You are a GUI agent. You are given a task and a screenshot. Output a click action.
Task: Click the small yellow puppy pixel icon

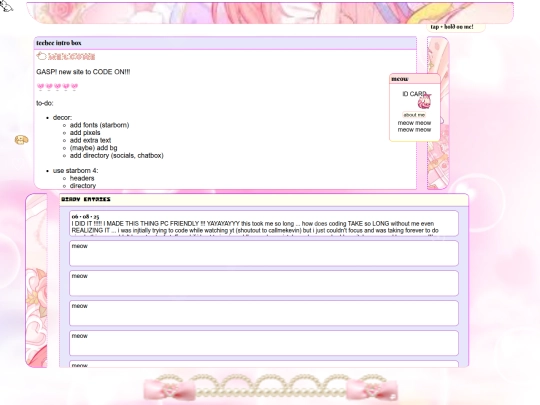click(x=21, y=140)
